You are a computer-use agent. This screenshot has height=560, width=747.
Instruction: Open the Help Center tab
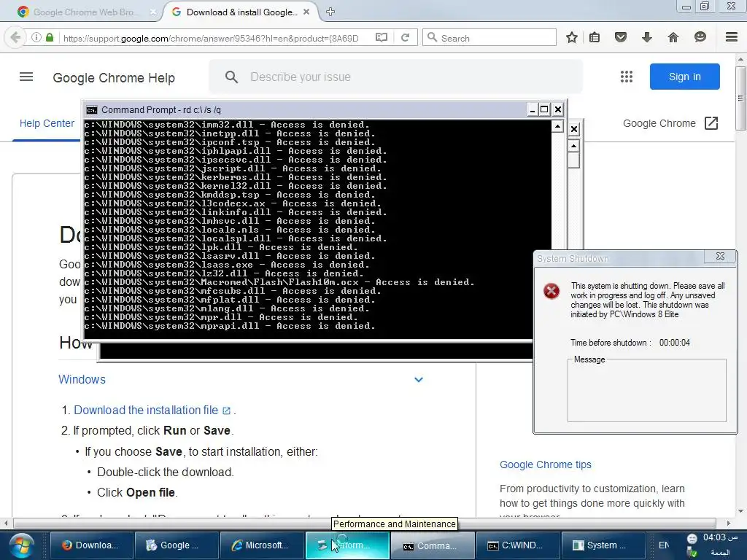click(x=47, y=123)
